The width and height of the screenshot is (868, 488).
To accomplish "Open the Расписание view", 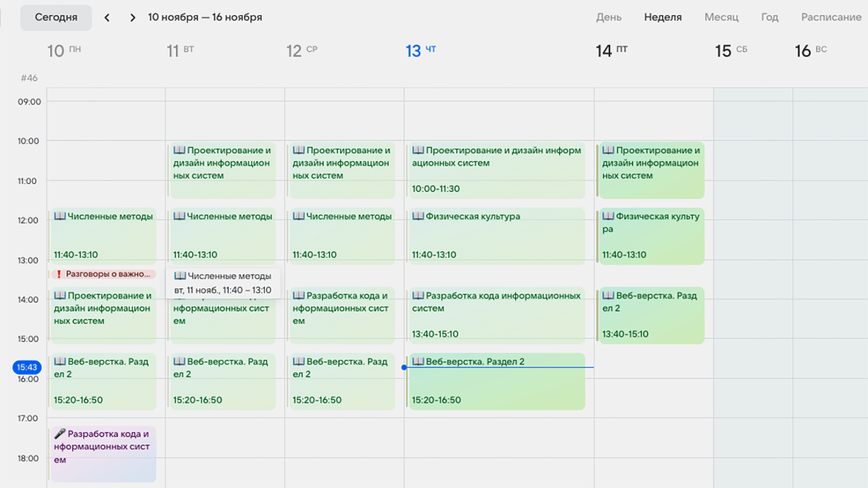I will 831,17.
